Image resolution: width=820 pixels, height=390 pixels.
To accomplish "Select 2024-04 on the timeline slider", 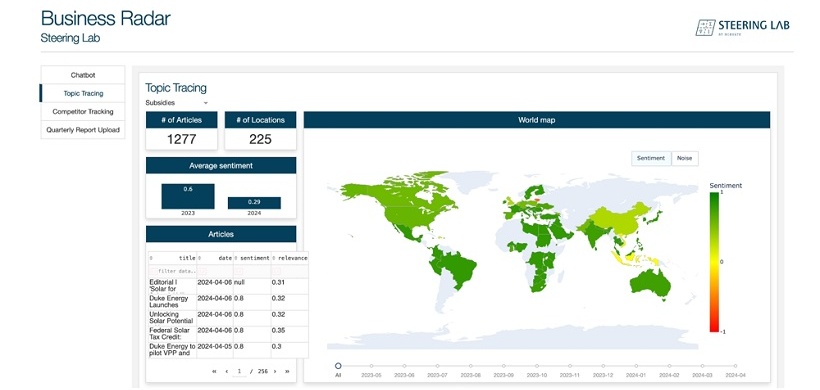I will click(x=735, y=366).
